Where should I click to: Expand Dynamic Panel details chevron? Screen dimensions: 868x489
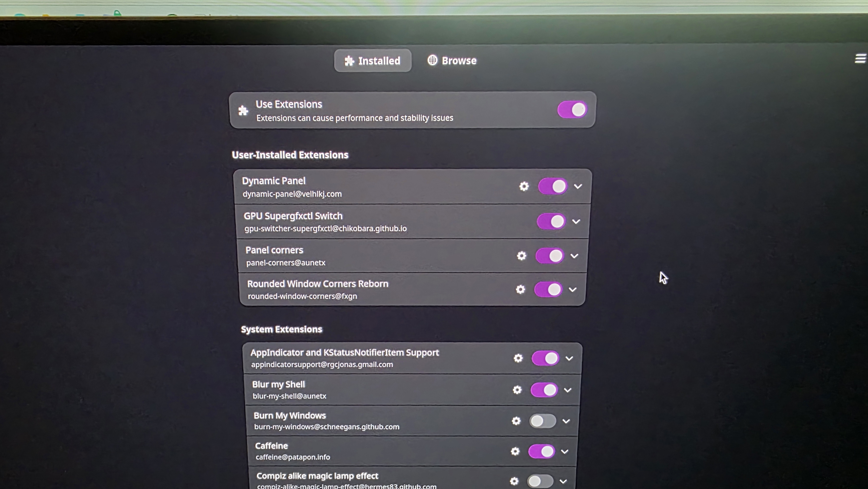coord(578,186)
